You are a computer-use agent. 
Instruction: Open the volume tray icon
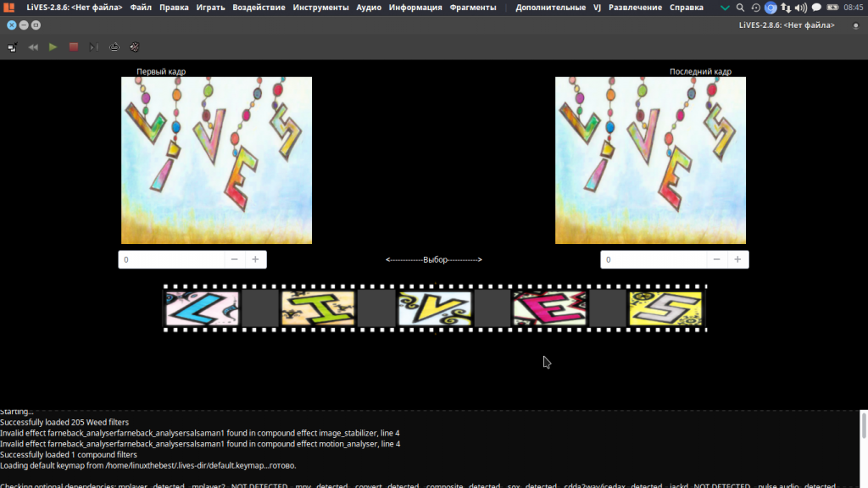(801, 8)
